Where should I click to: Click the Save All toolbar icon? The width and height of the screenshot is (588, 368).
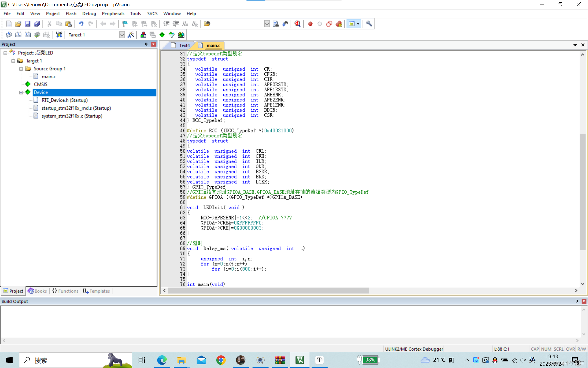coord(37,24)
